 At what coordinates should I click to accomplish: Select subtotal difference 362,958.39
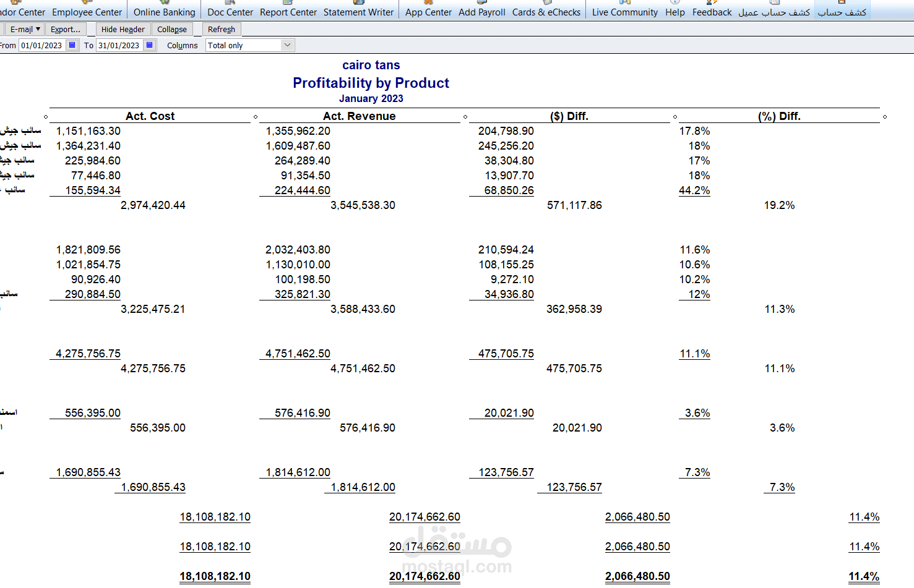574,309
